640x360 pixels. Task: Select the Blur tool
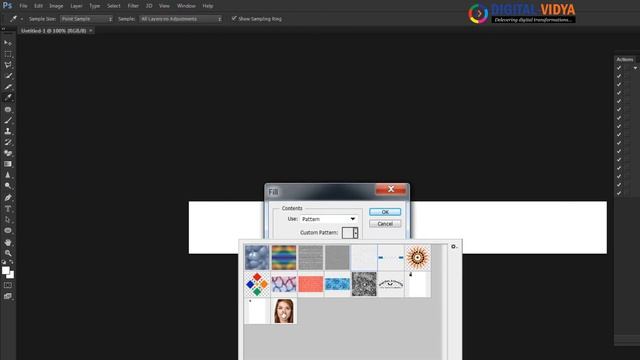[8, 175]
